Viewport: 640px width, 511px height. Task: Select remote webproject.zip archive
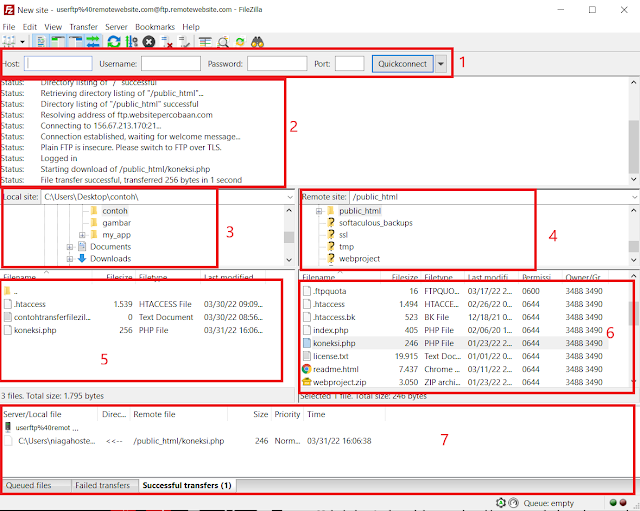pyautogui.click(x=340, y=382)
